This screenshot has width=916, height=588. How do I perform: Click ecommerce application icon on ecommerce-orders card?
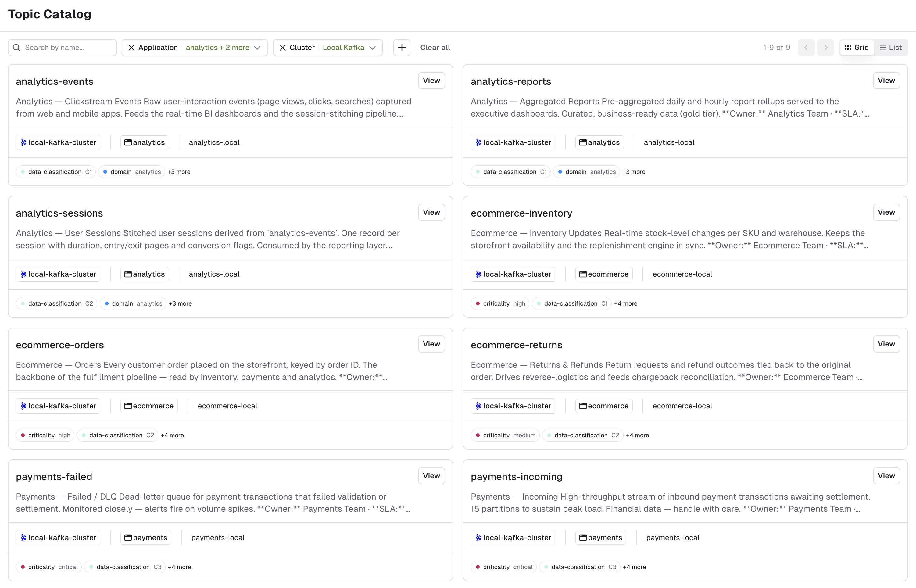[x=128, y=406]
